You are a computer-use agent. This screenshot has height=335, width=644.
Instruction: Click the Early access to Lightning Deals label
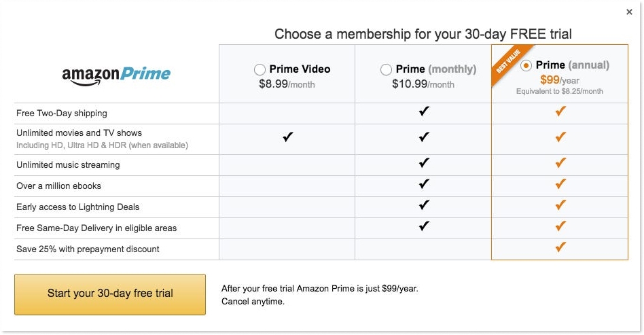(x=78, y=207)
